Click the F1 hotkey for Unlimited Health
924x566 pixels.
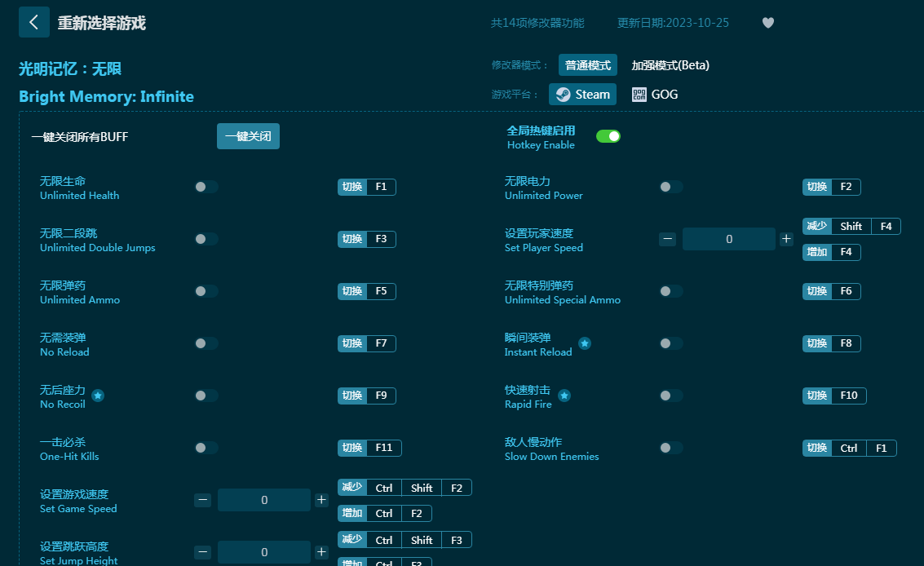366,187
